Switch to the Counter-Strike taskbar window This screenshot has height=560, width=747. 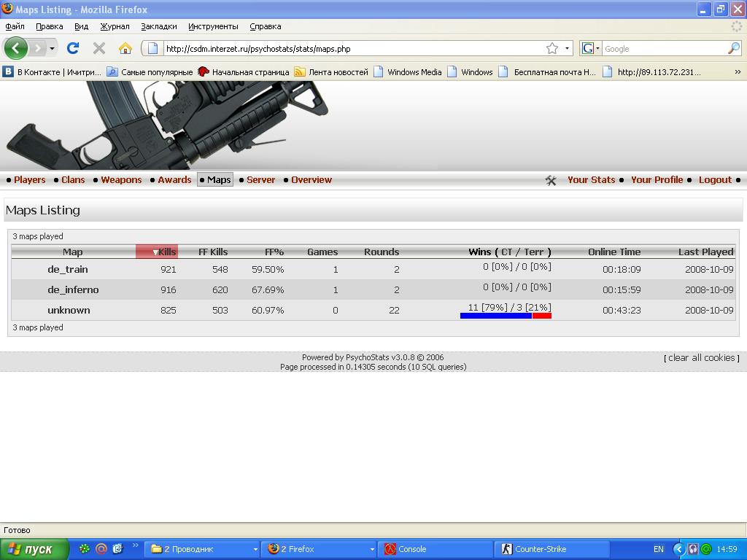point(552,549)
